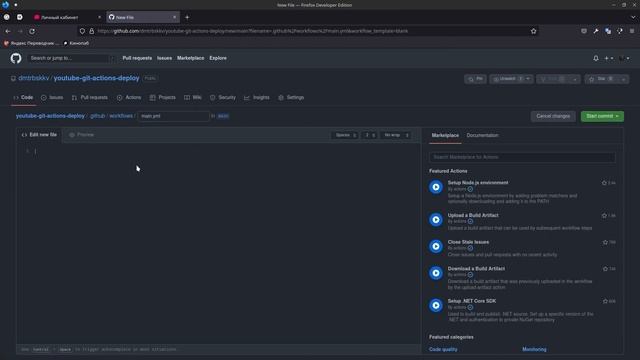Screen dimensions: 640x360
Task: Open the Insights repository tab
Action: pos(257,98)
